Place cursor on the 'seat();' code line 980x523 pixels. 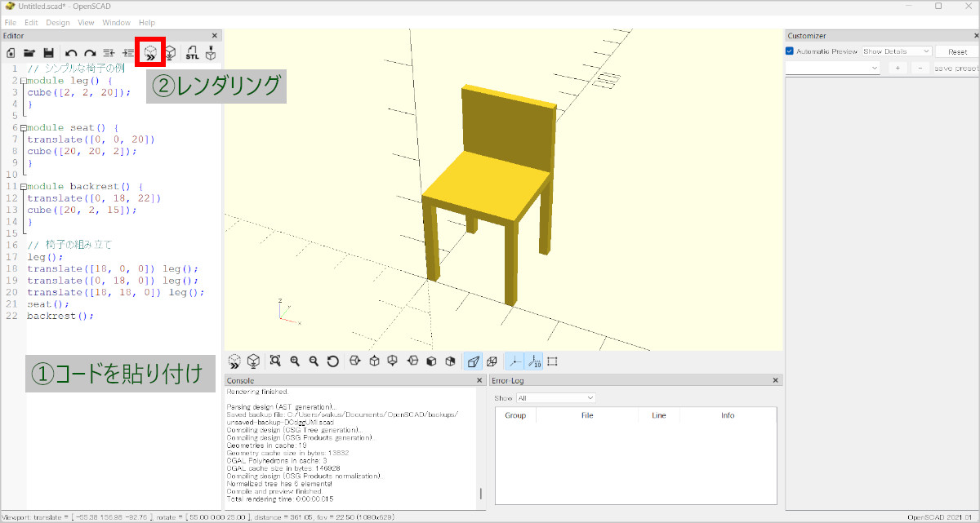click(x=48, y=304)
